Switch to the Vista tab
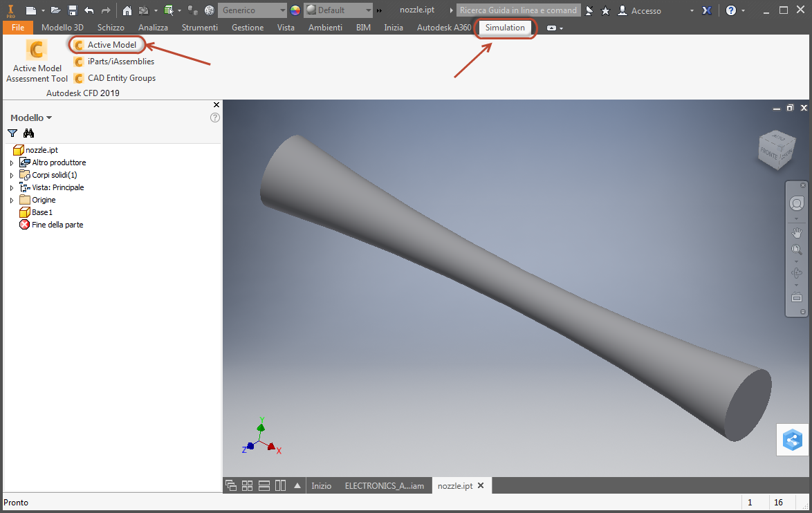Screen dimensions: 812x513 point(286,28)
